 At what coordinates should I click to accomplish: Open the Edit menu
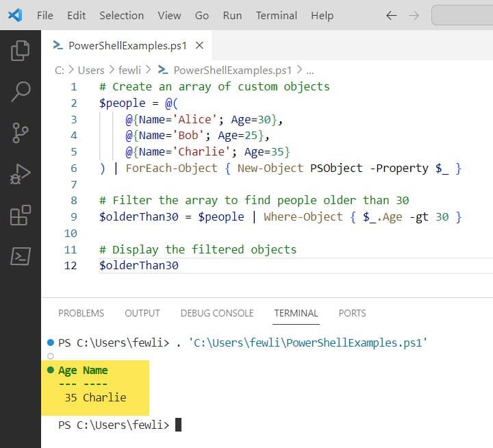point(76,16)
